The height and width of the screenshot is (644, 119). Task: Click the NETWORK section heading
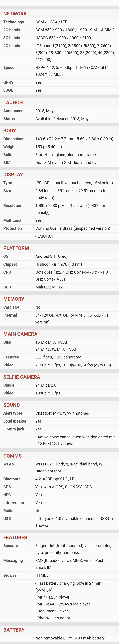[15, 14]
